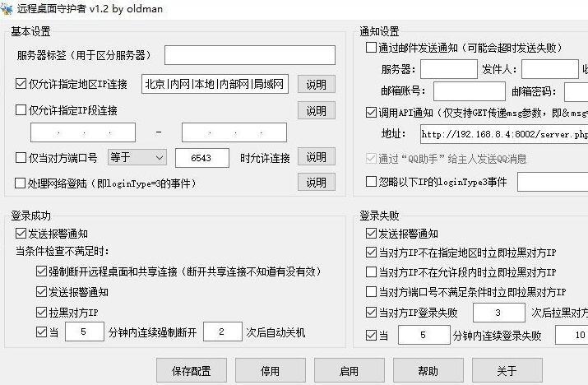Toggle 拉黑对方IP checkbox
This screenshot has height=385, width=588.
coord(41,313)
